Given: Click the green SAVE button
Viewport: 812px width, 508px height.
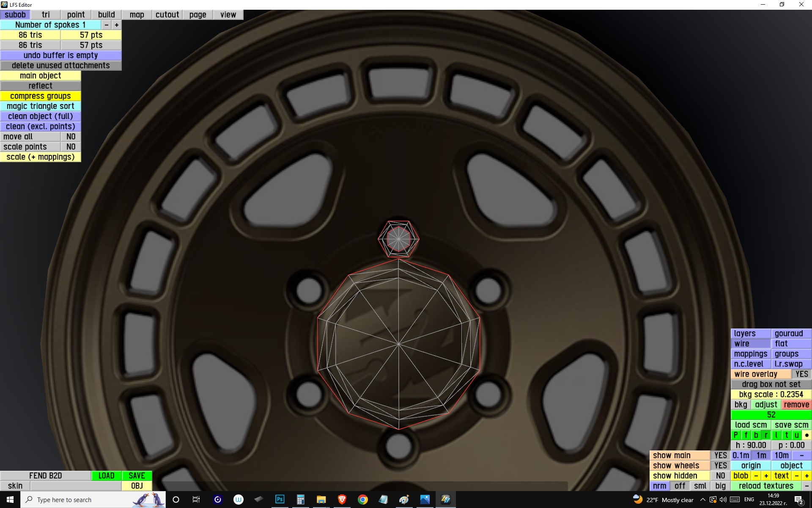Looking at the screenshot, I should click(137, 476).
